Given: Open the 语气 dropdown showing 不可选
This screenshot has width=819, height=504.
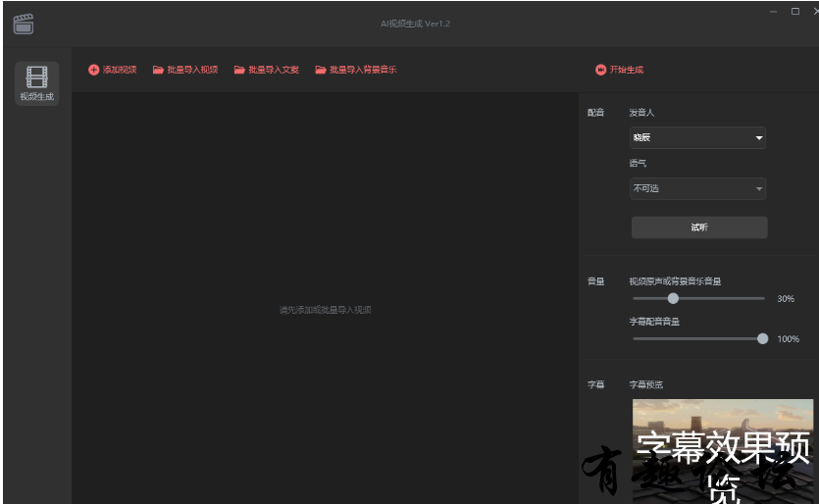Looking at the screenshot, I should (697, 188).
